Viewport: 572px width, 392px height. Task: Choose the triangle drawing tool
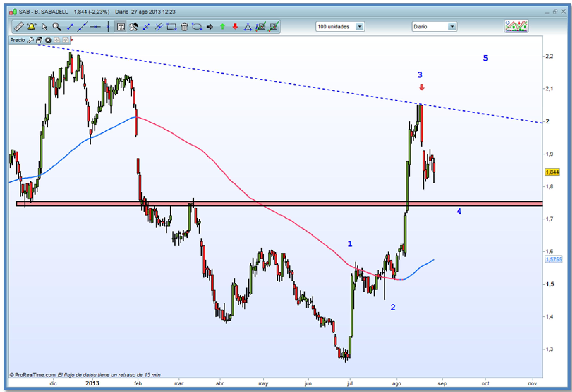point(248,27)
